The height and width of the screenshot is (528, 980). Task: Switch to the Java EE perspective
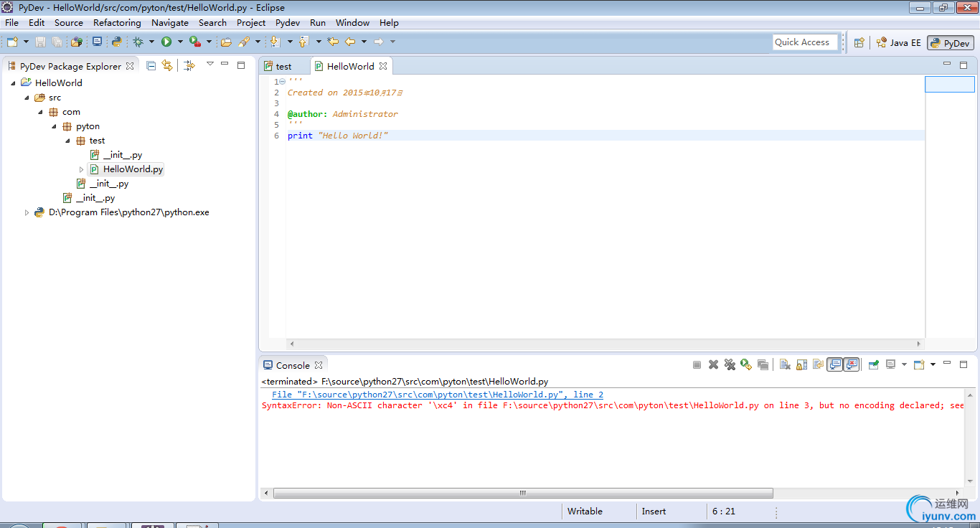[898, 43]
